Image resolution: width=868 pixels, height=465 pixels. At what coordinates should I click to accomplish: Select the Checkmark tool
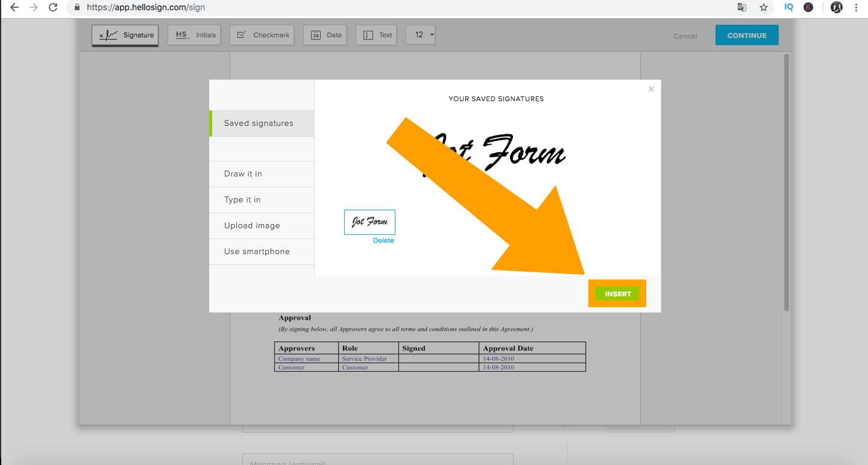tap(263, 35)
